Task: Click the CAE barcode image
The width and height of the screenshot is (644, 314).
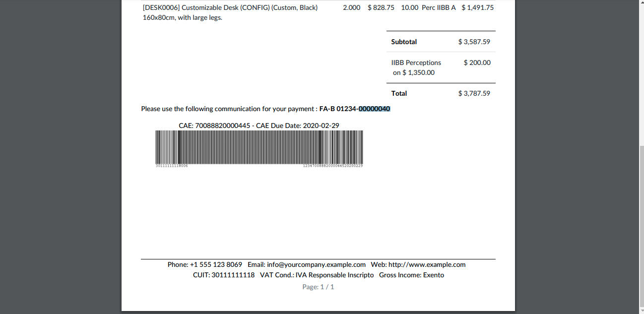Action: point(259,147)
